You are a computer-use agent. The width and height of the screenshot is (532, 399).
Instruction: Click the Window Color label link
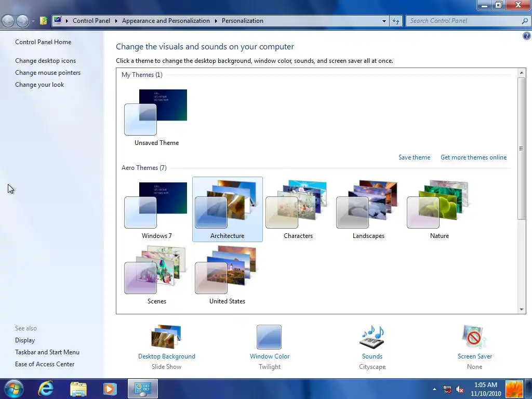coord(270,356)
